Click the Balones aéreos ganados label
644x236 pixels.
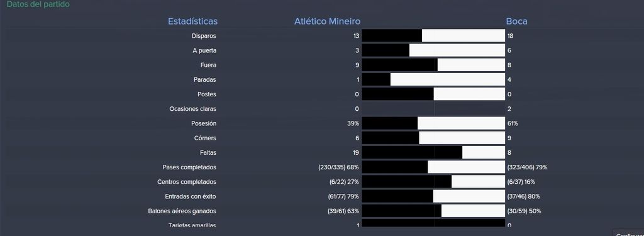pos(182,211)
